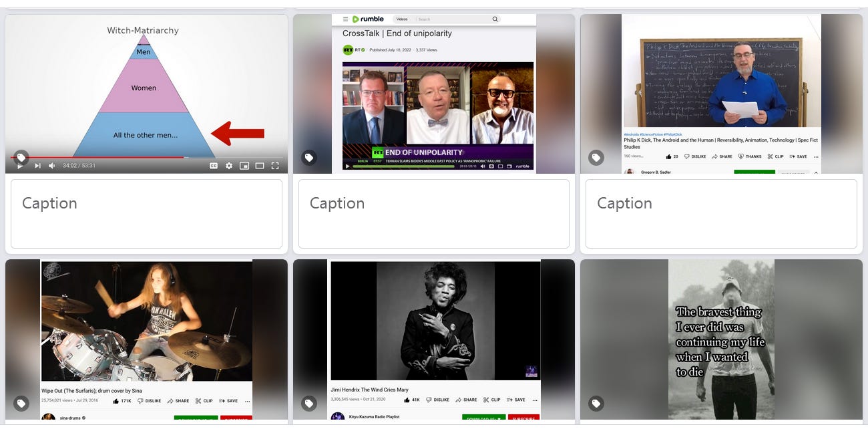The height and width of the screenshot is (431, 868).
Task: Open settings gear in Witch-Matriarchy video
Action: coord(229,166)
